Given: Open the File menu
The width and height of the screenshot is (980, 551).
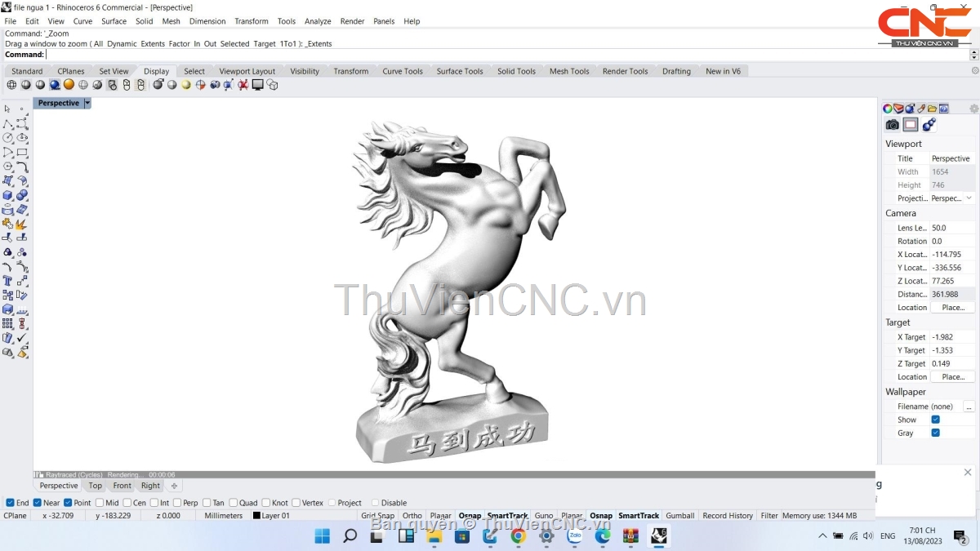Looking at the screenshot, I should click(x=11, y=21).
